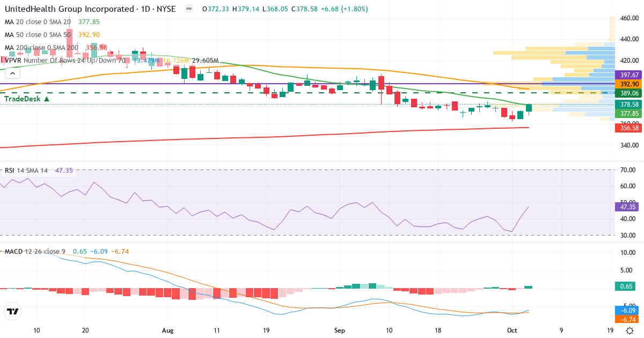The width and height of the screenshot is (644, 338).
Task: Click the MA 200 value 356.58 in legend
Action: pyautogui.click(x=97, y=48)
